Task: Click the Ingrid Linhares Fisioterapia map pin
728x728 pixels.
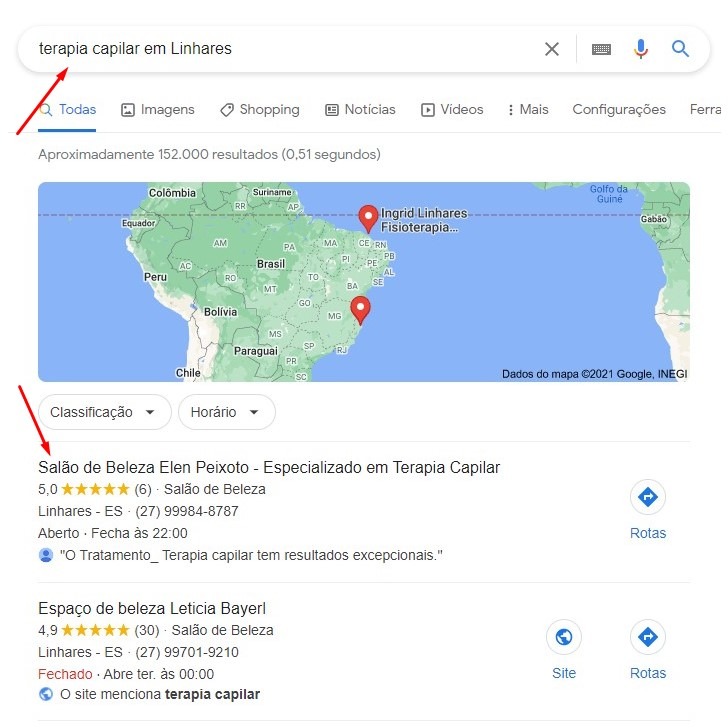Action: click(368, 219)
